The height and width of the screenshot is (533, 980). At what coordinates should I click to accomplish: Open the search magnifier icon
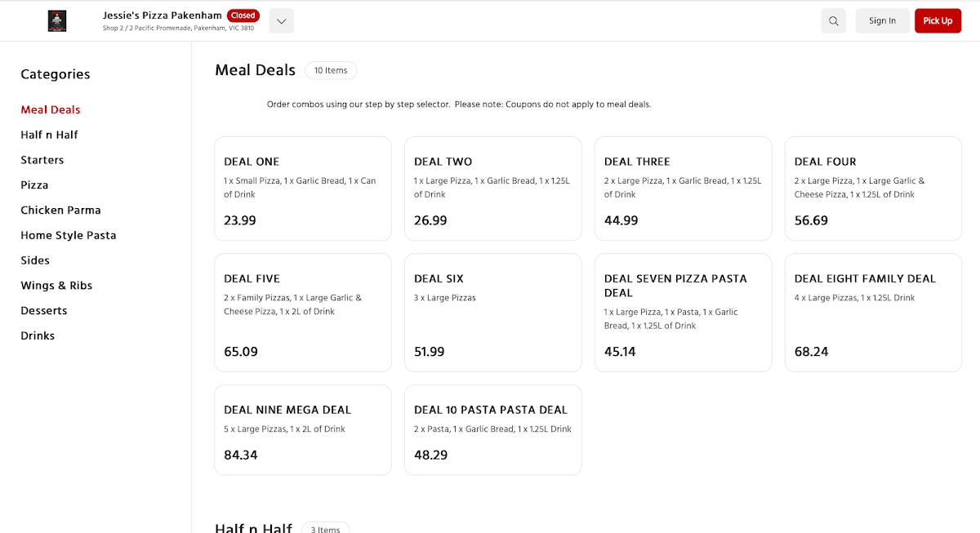click(x=833, y=21)
